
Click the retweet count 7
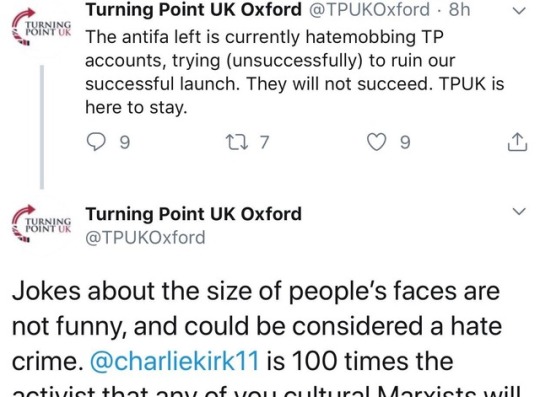coord(264,142)
